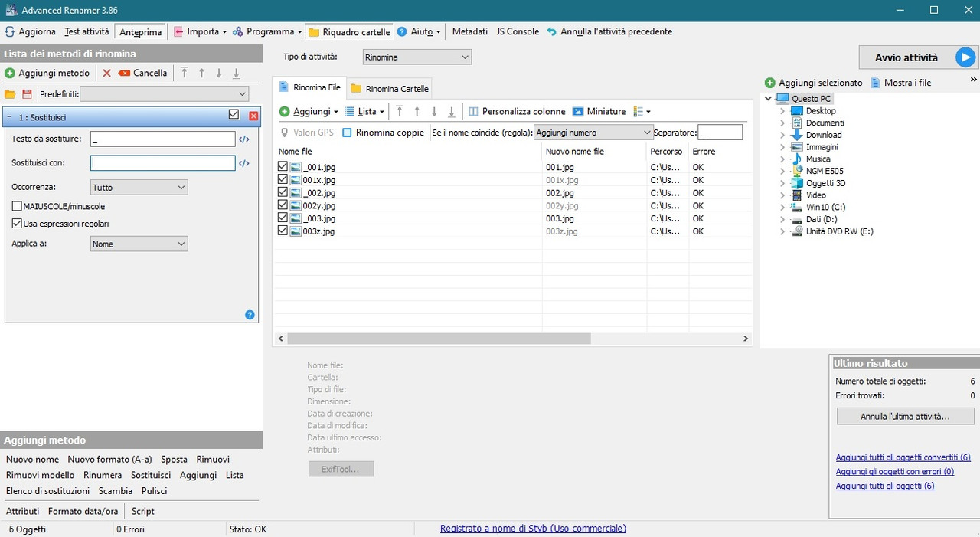Uncheck file 003z.jpg checkbox
The height and width of the screenshot is (537, 980).
[x=283, y=231]
